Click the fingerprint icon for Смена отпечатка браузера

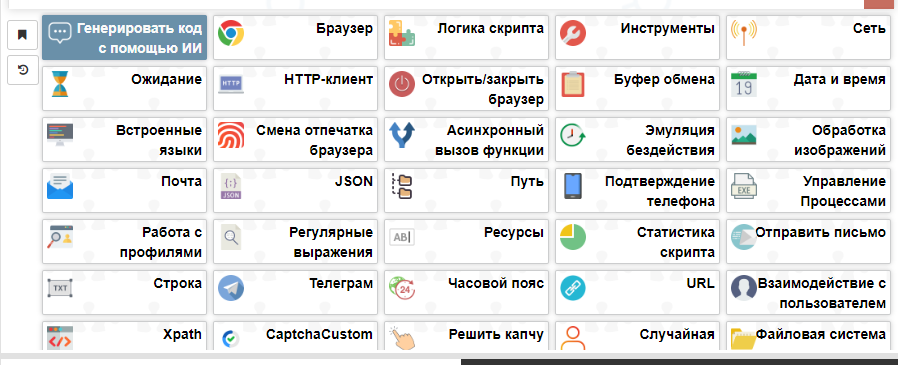point(231,135)
